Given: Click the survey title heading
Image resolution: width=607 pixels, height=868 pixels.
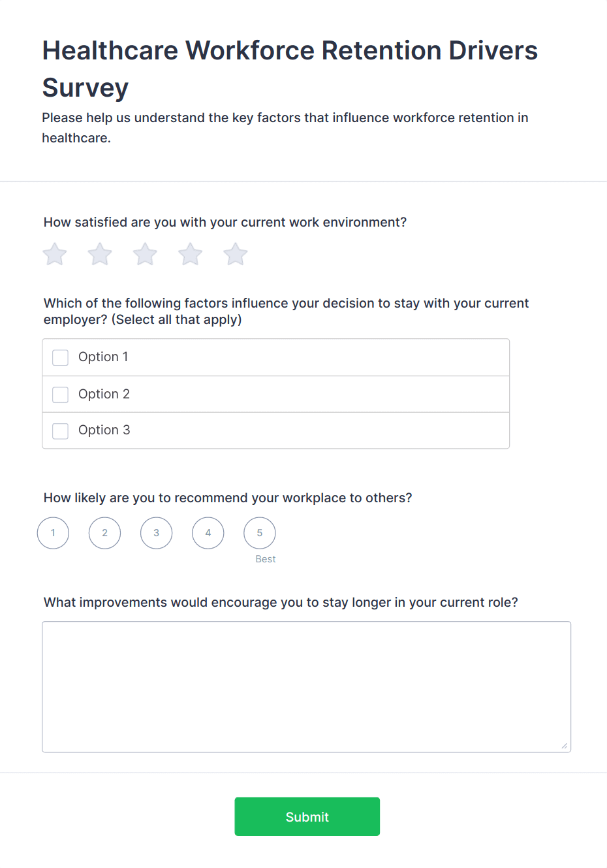Looking at the screenshot, I should tap(290, 69).
